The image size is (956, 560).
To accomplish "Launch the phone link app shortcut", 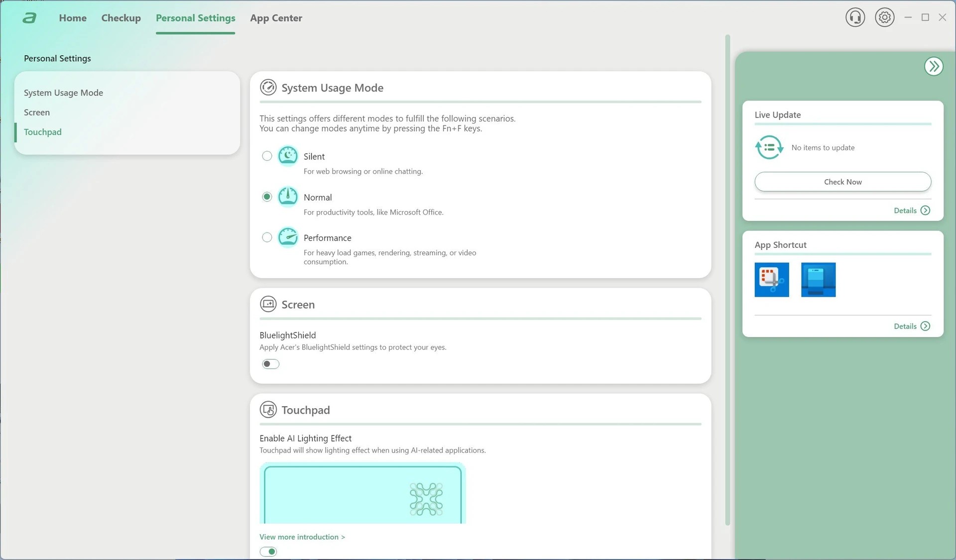I will (818, 280).
